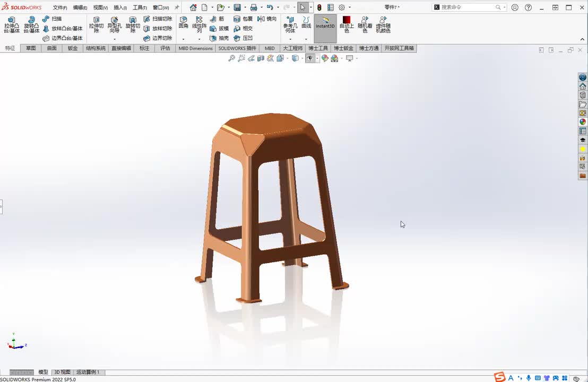Click the Undo arrow button
Screen dimensions: 588x382
(x=270, y=7)
